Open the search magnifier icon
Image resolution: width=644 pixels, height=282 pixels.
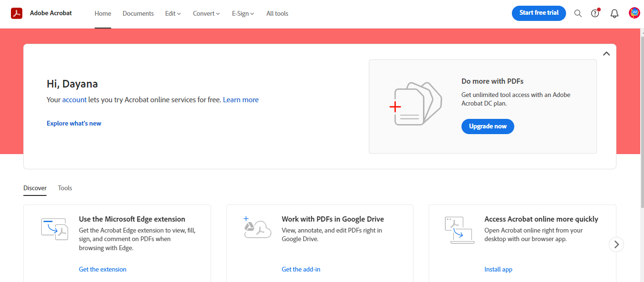coord(578,13)
